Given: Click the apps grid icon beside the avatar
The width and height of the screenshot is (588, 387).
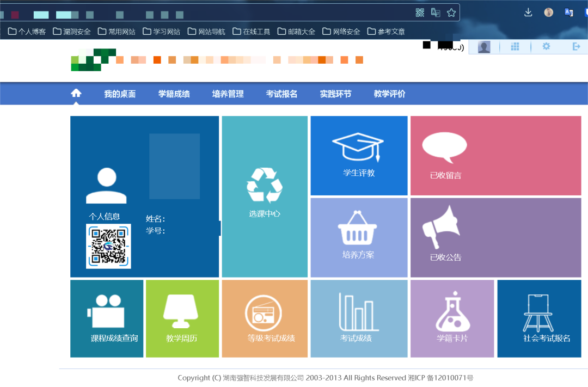Looking at the screenshot, I should tap(515, 47).
